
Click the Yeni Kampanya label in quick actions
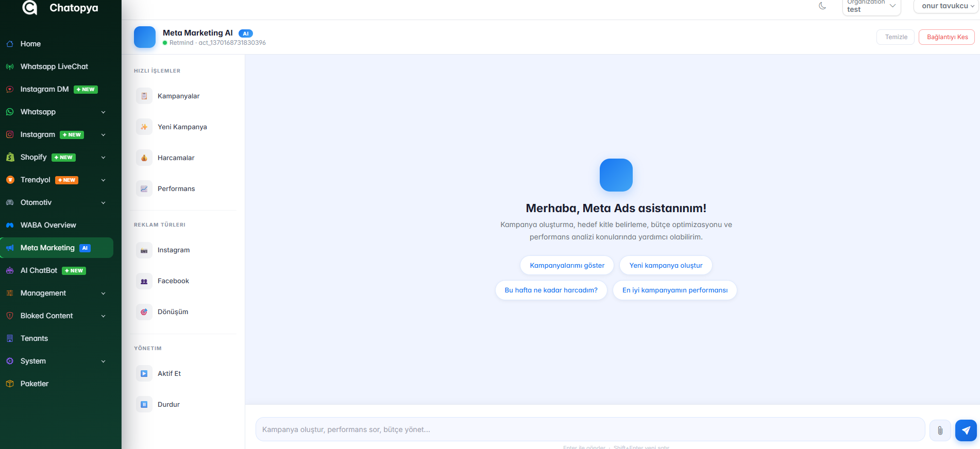(182, 127)
